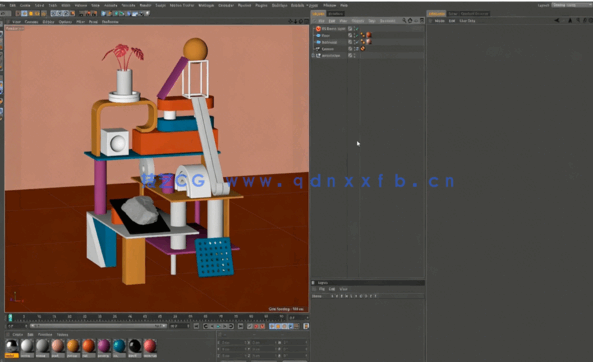Open Render Settings icon in the toolbar
The height and width of the screenshot is (362, 593).
point(94,13)
